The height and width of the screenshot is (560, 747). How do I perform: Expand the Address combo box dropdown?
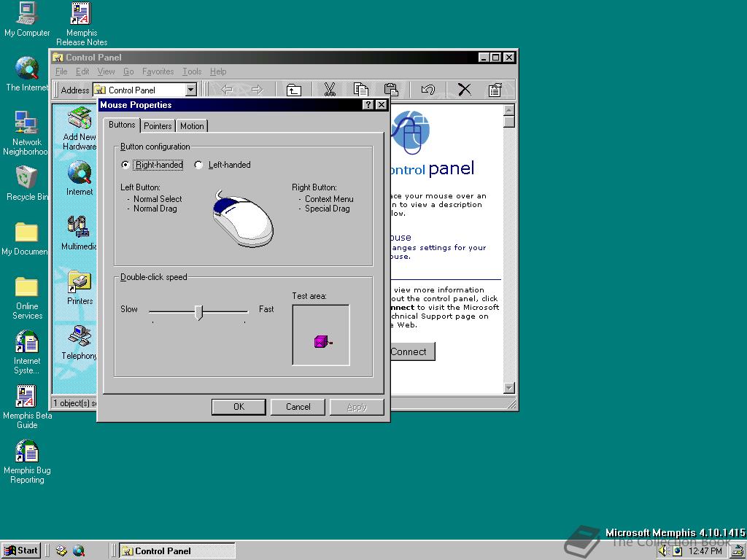(191, 90)
